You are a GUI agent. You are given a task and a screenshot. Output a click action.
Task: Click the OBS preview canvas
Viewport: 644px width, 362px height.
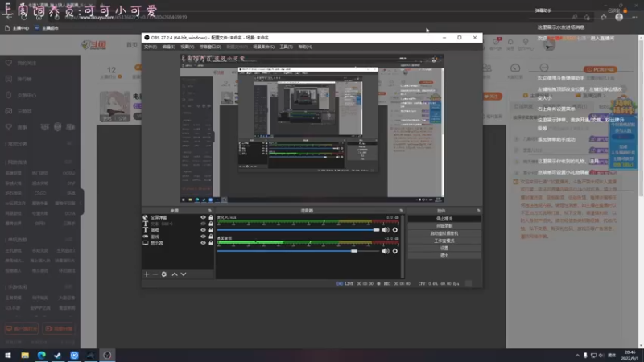(312, 129)
